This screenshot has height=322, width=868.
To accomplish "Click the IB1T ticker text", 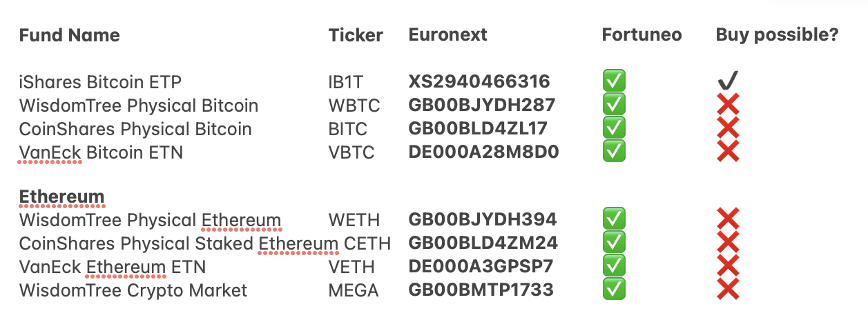I will (345, 83).
